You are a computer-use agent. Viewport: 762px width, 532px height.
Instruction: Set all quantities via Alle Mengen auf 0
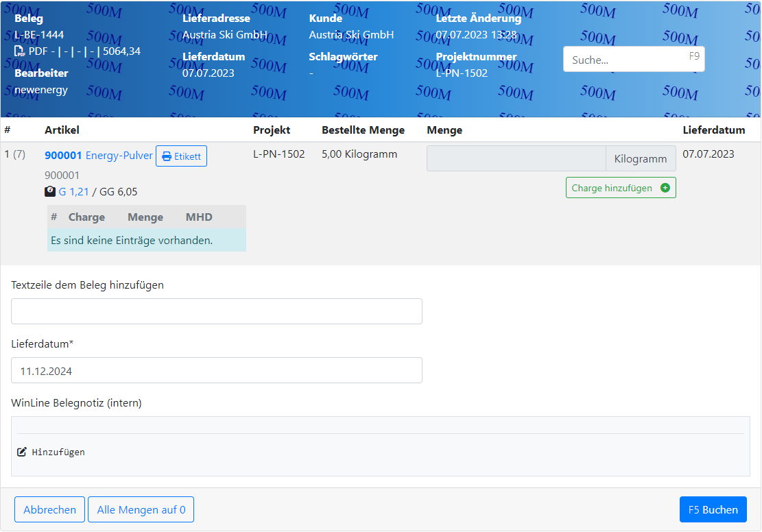[x=141, y=509]
